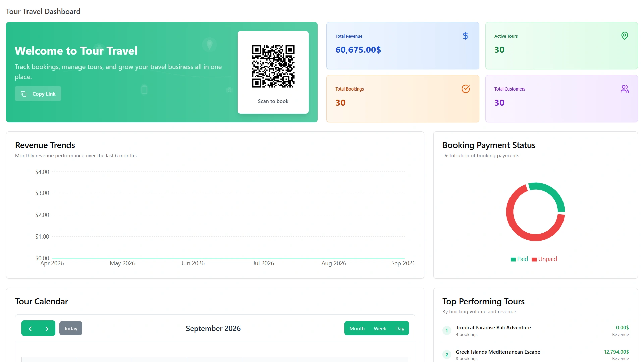Screen dimensions: 644x362
Task: Click the 60,675.00$ revenue figure
Action: point(358,50)
